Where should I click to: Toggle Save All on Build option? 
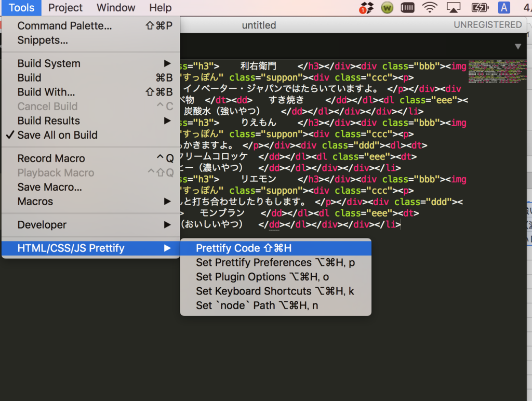(57, 135)
